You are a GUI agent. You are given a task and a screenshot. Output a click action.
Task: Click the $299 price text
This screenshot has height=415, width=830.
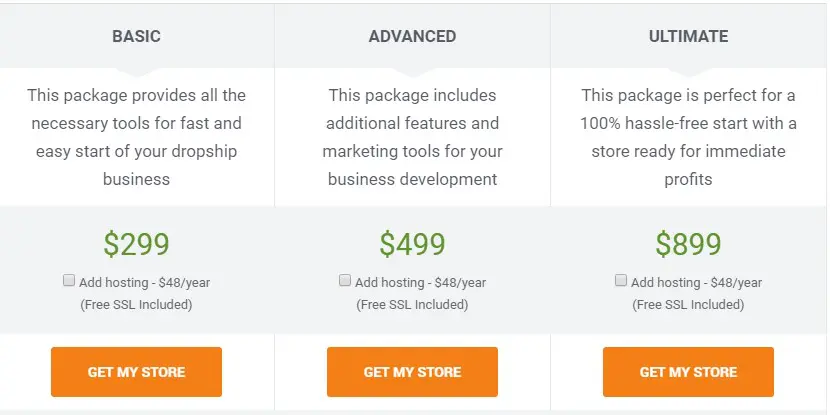click(136, 243)
